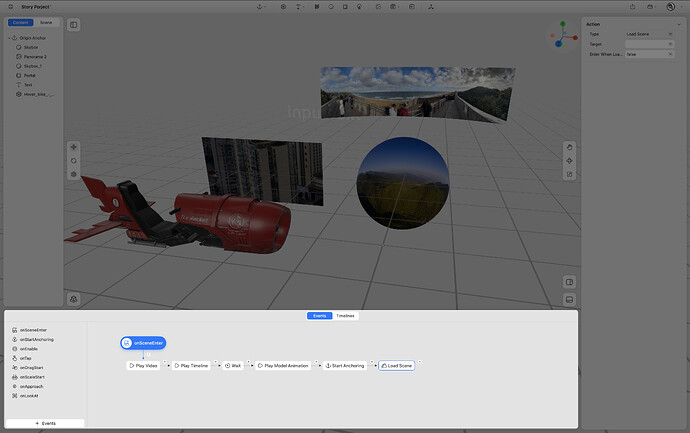The image size is (690, 433).
Task: Open the user avatar in top right
Action: 670,6
